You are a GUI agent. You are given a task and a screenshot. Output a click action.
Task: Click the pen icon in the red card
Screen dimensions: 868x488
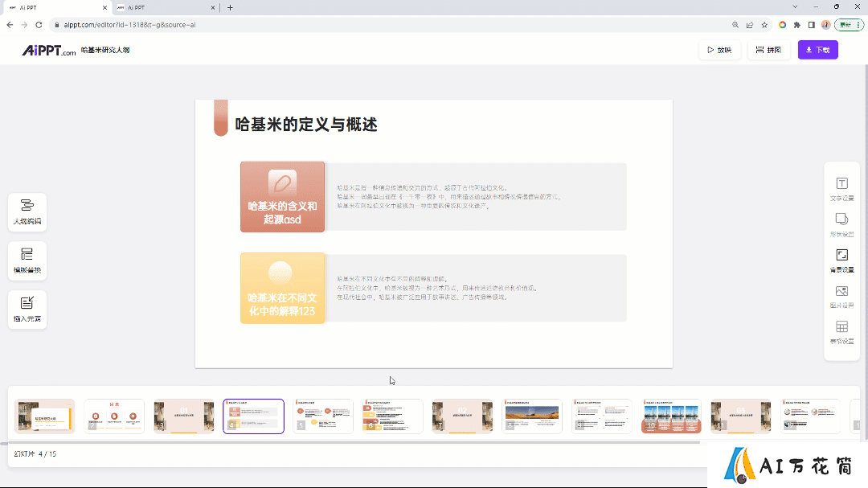pos(282,182)
